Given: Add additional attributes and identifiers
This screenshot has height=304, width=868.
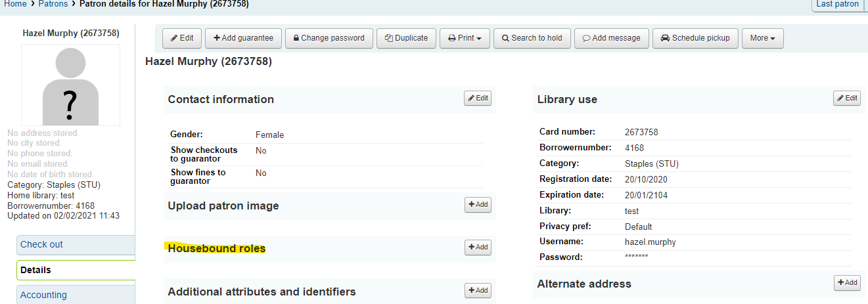Looking at the screenshot, I should point(478,290).
